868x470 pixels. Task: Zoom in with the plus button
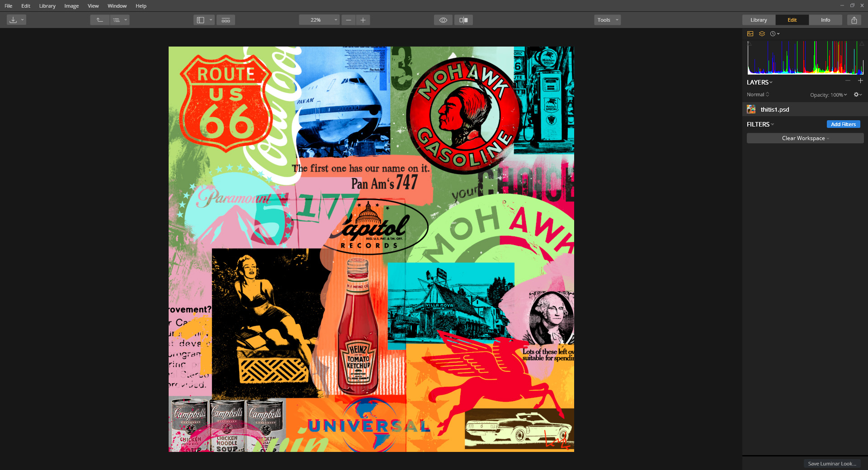coord(363,20)
